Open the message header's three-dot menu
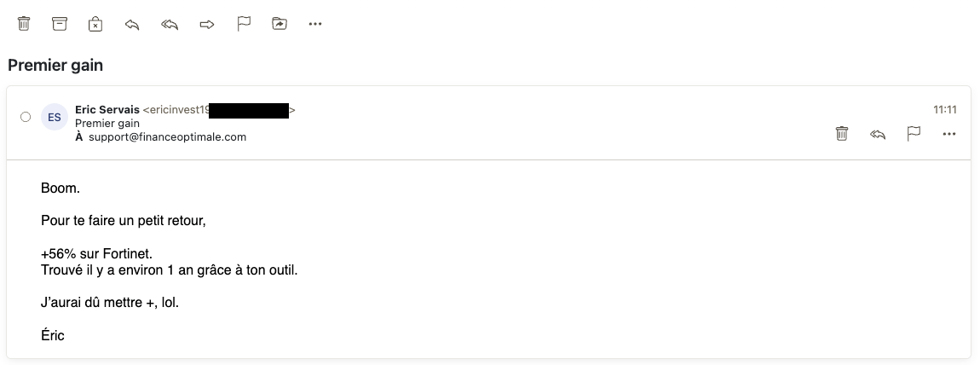This screenshot has height=365, width=980. coord(948,134)
